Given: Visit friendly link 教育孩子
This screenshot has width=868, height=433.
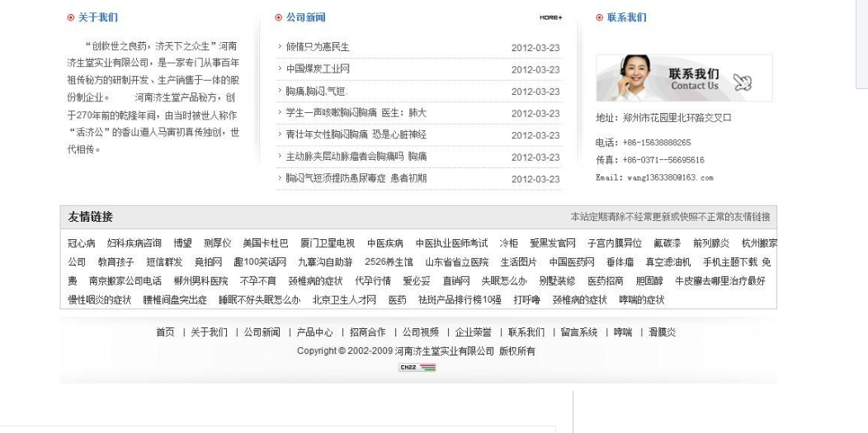Looking at the screenshot, I should coord(116,262).
